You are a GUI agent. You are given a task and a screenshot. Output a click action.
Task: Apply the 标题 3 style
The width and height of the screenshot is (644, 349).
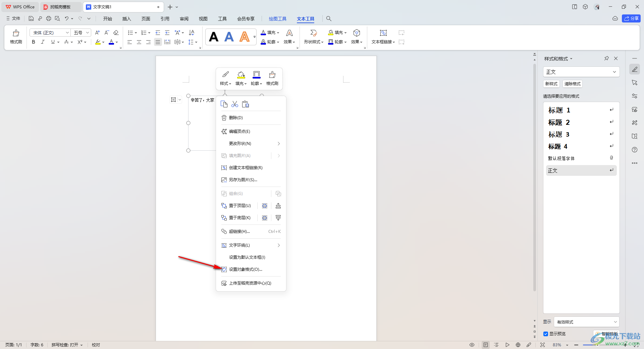point(581,135)
